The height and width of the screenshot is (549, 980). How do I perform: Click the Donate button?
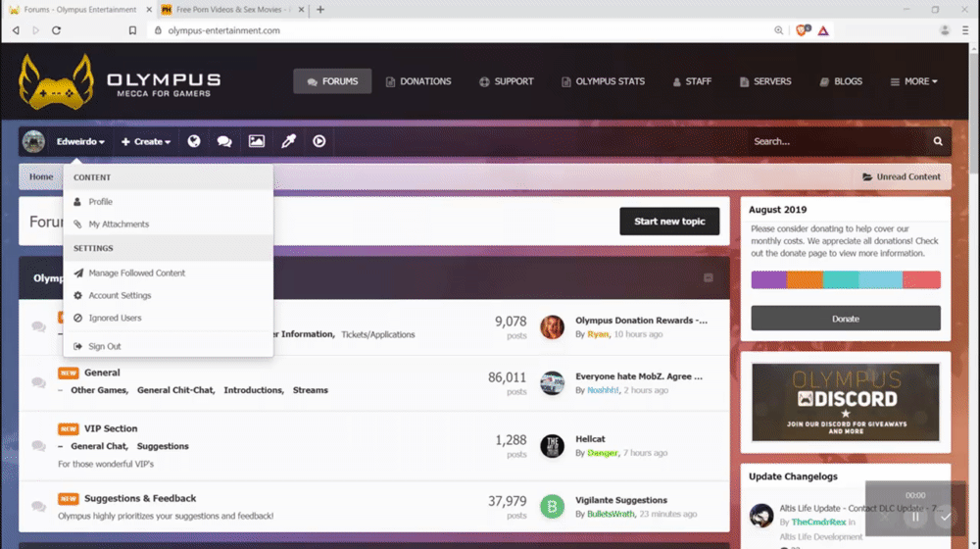(846, 319)
